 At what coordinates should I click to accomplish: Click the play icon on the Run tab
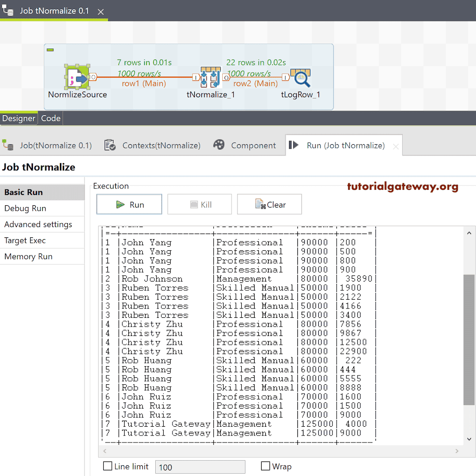point(294,145)
